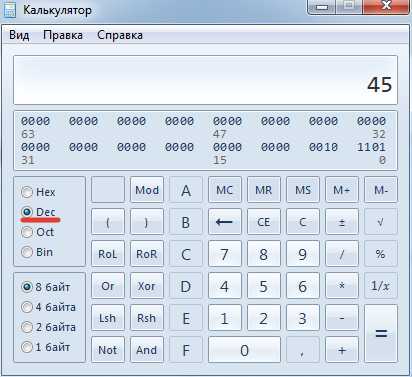Click the CE clear entry button
412x377 pixels.
click(264, 222)
